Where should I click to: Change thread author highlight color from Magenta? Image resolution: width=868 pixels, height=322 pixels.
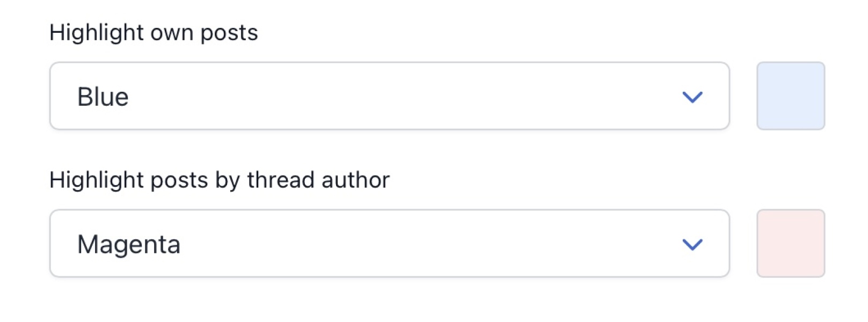pyautogui.click(x=389, y=244)
